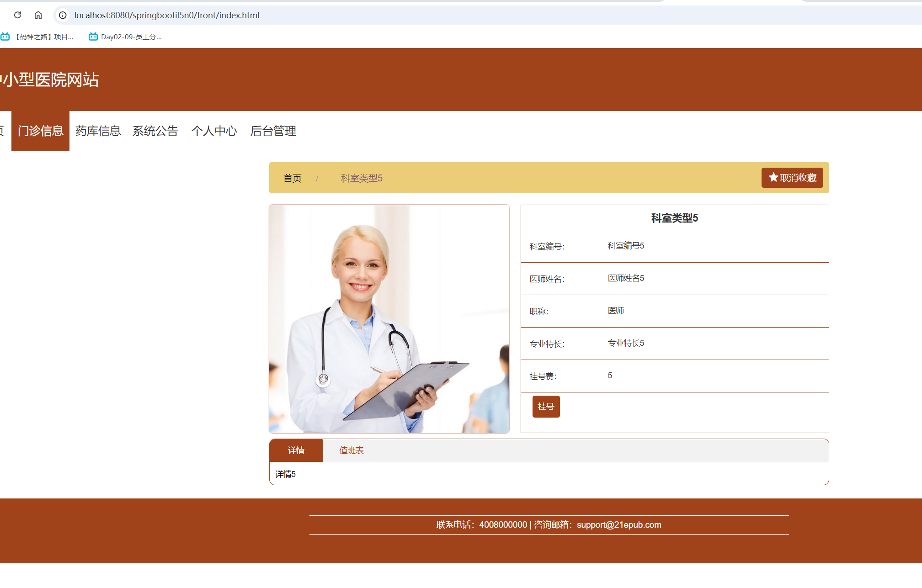Click the star icon on 取消收藏 button
The image size is (922, 588).
click(x=773, y=177)
